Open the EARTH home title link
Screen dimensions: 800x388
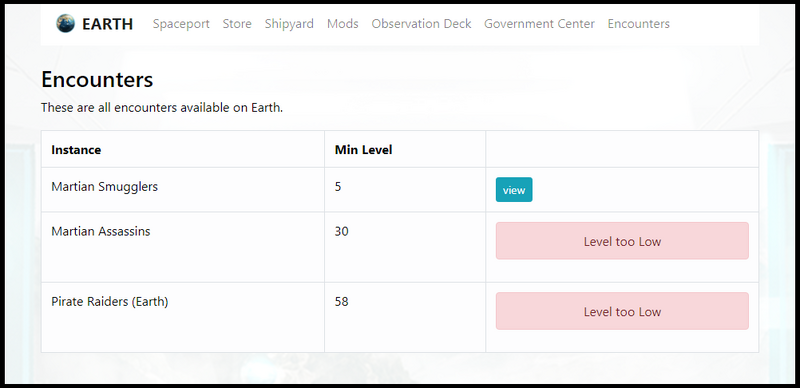click(107, 24)
